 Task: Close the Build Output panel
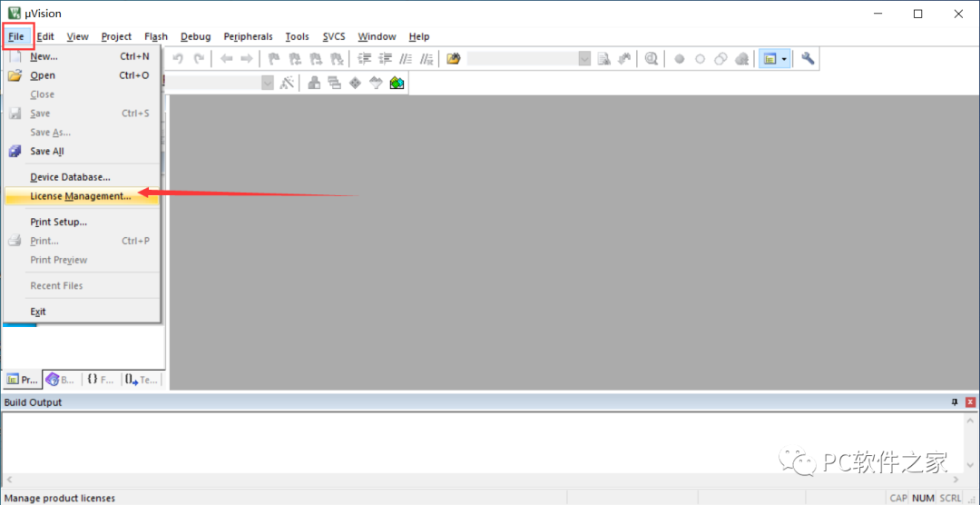click(970, 402)
